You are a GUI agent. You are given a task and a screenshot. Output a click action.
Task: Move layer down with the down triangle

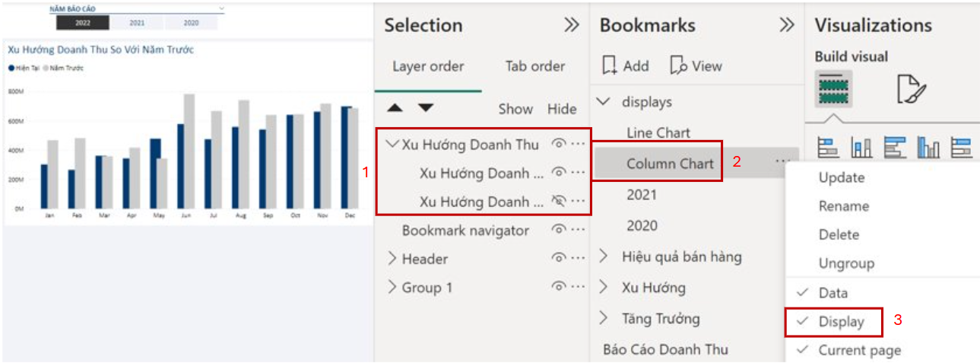(426, 108)
